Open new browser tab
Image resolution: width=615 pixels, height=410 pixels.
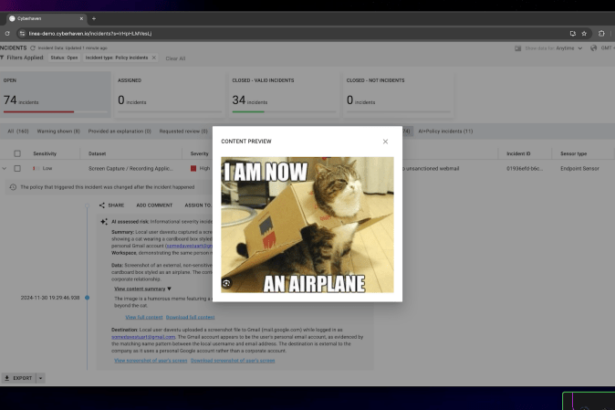pyautogui.click(x=94, y=18)
